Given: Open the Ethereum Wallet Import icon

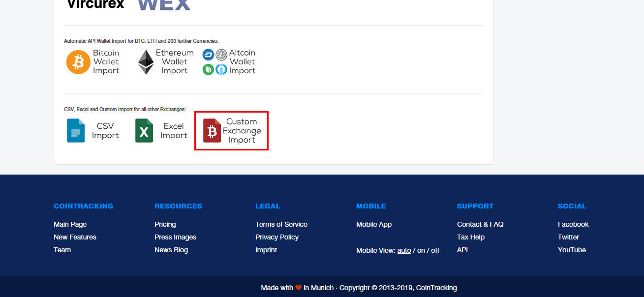Looking at the screenshot, I should [146, 62].
